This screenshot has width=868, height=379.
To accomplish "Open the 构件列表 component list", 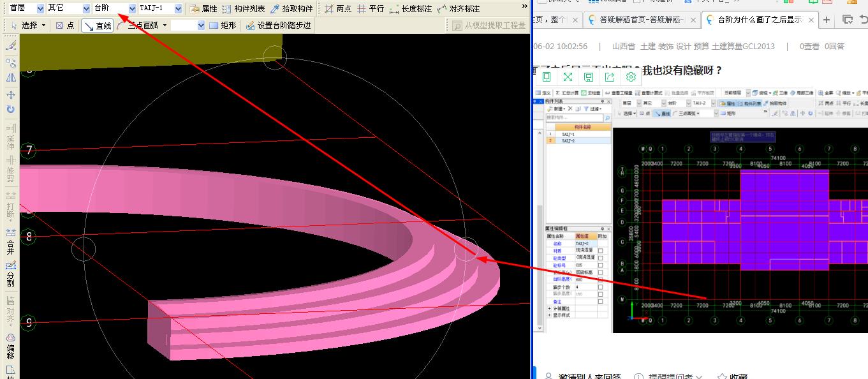I will tap(243, 9).
